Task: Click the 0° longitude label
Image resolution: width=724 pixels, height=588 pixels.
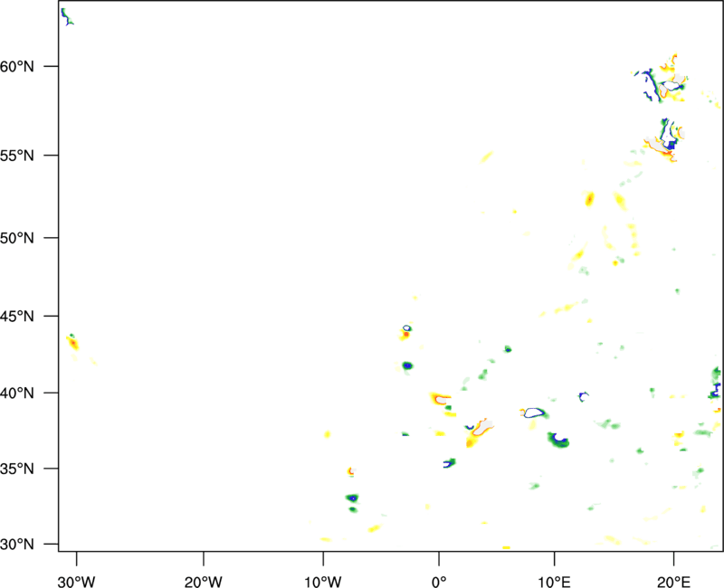Action: click(x=439, y=582)
